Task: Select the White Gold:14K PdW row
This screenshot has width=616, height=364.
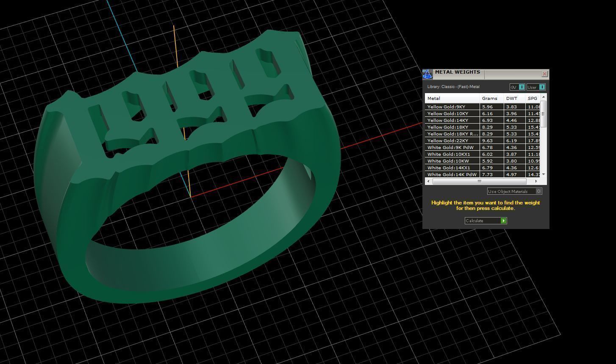Action: pos(483,174)
